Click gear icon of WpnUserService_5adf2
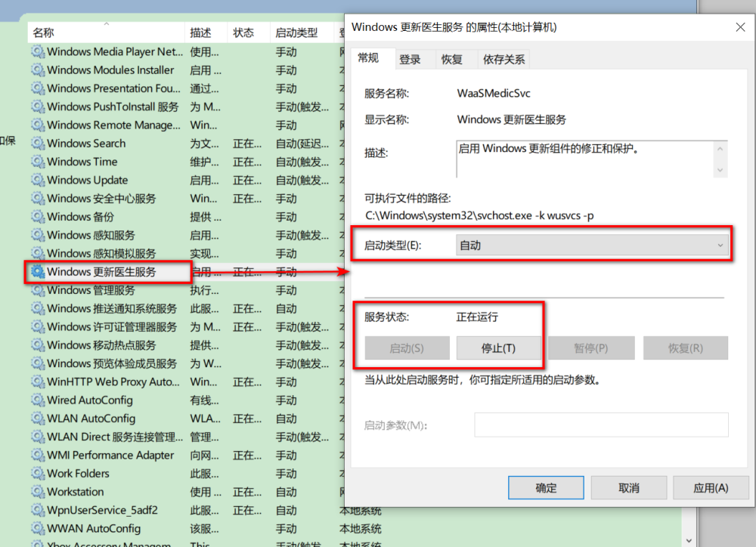The image size is (756, 547). click(x=38, y=511)
